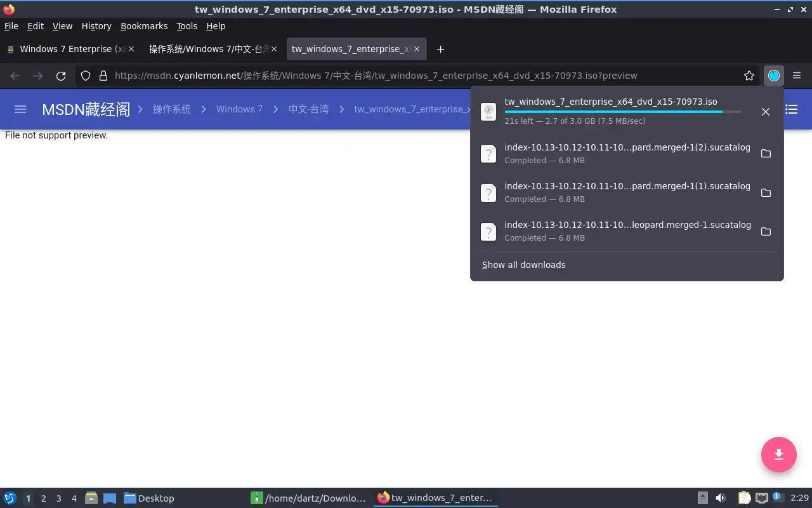Click the show desktop taskbar icon
This screenshot has height=508, width=812.
[x=110, y=498]
